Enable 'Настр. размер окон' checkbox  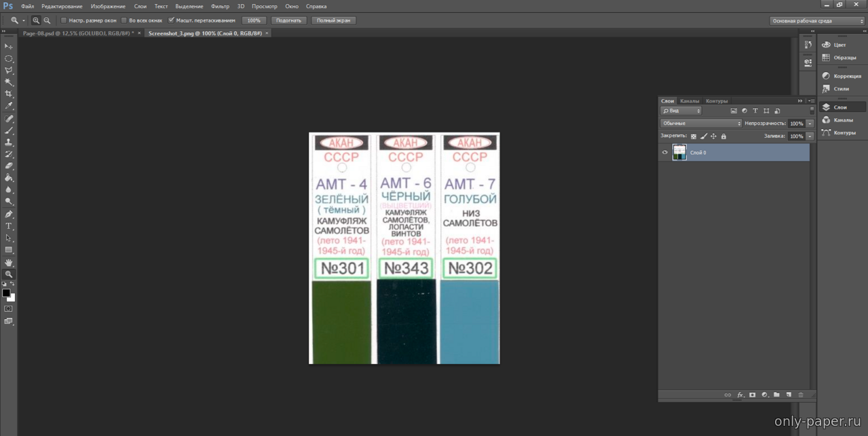(x=64, y=20)
